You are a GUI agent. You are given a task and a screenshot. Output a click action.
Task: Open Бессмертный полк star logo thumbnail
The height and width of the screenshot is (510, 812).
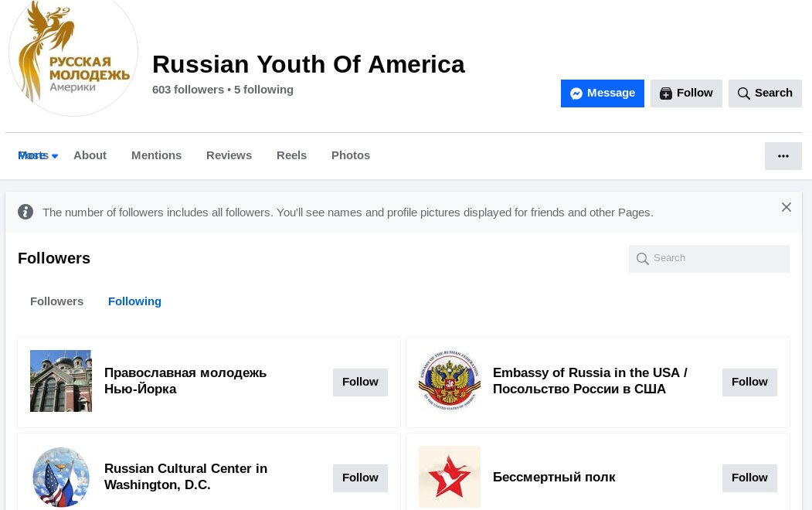coord(449,476)
